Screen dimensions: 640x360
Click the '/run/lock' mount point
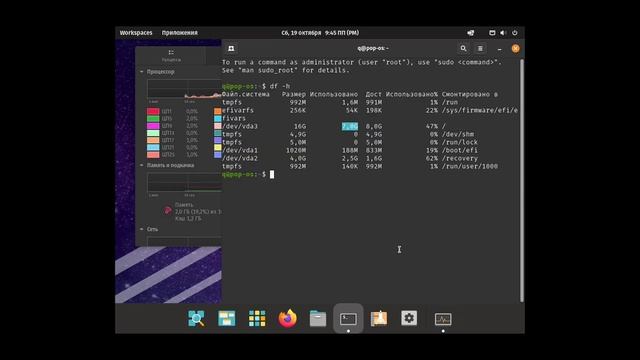(x=460, y=142)
